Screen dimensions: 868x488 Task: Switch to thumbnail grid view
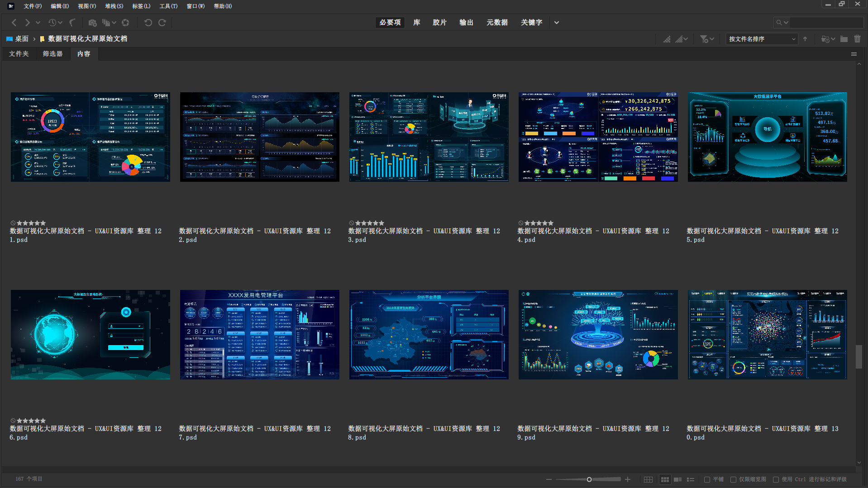tap(665, 479)
